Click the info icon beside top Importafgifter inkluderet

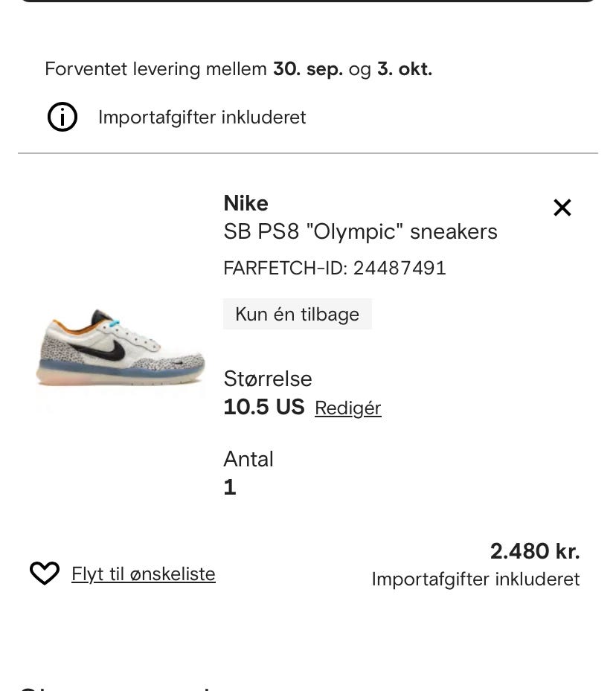point(62,117)
